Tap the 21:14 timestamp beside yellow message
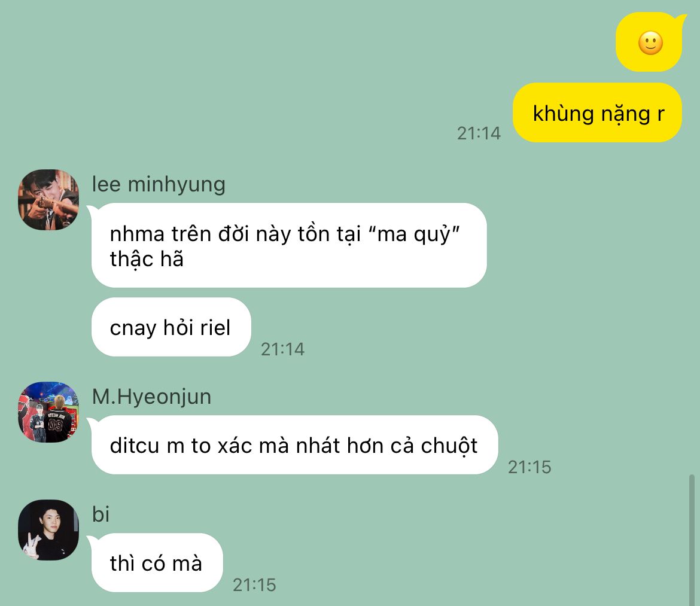 click(479, 133)
